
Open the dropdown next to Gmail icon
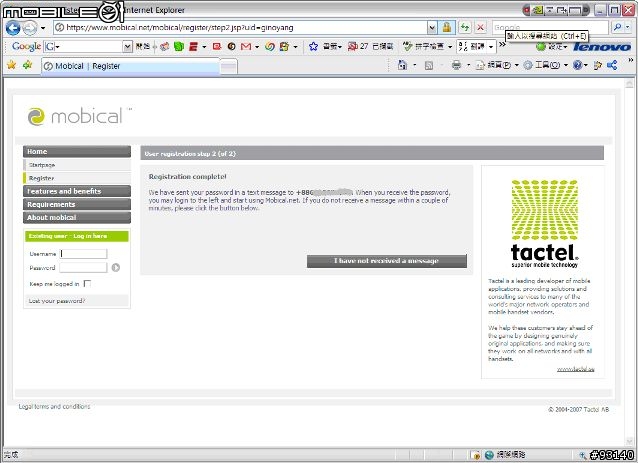(x=257, y=47)
